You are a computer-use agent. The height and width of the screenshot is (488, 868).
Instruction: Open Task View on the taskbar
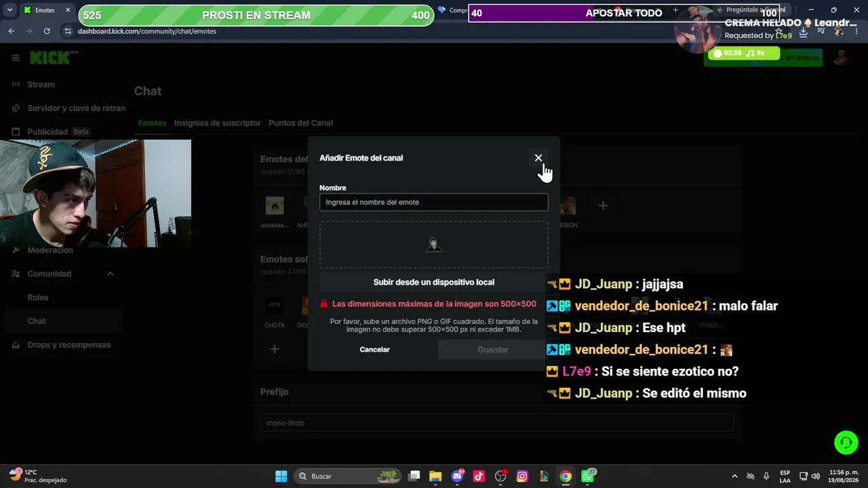(414, 476)
